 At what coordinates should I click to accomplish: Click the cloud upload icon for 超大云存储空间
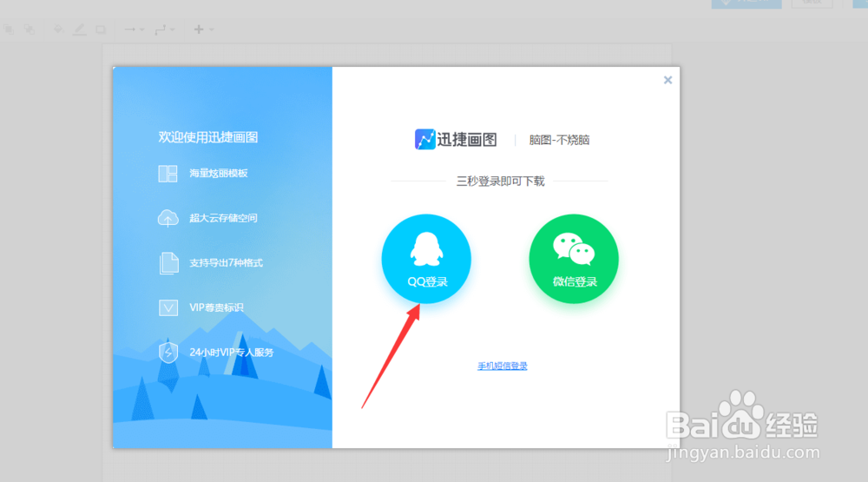coord(168,218)
